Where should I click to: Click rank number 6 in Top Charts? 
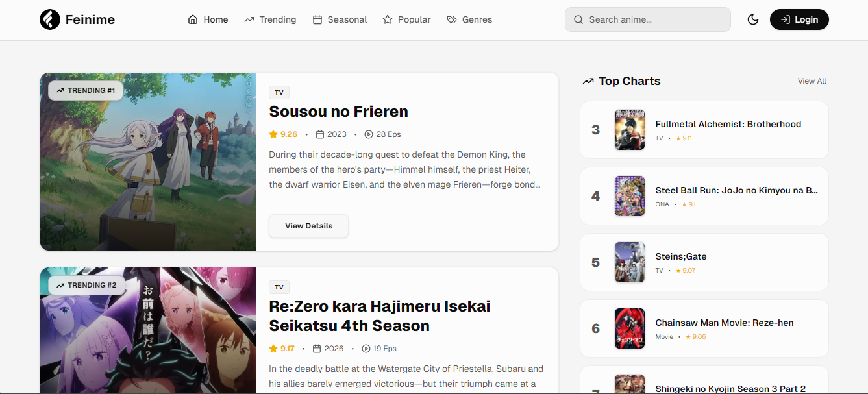596,328
